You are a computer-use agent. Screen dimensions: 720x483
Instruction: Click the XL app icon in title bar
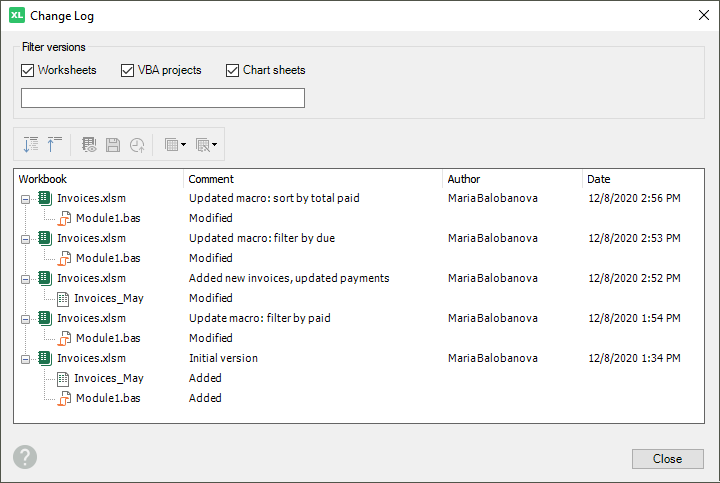tap(17, 15)
